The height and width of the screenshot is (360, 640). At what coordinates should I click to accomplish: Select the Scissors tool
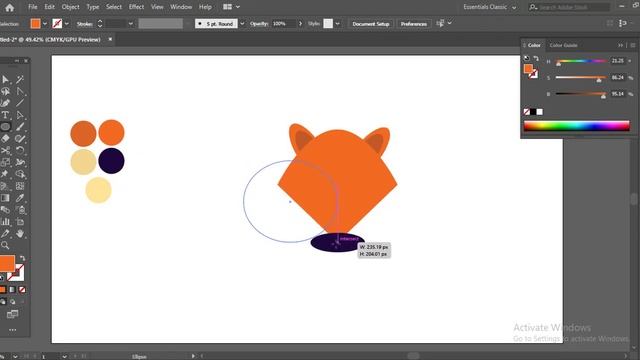click(x=5, y=151)
